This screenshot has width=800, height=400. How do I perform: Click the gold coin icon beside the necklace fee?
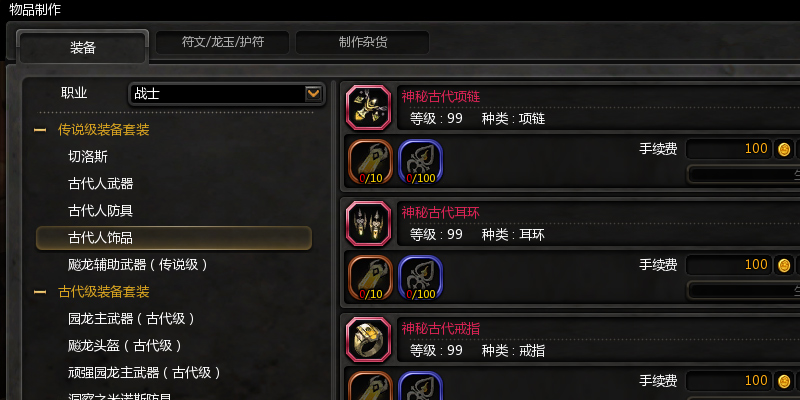[x=784, y=149]
